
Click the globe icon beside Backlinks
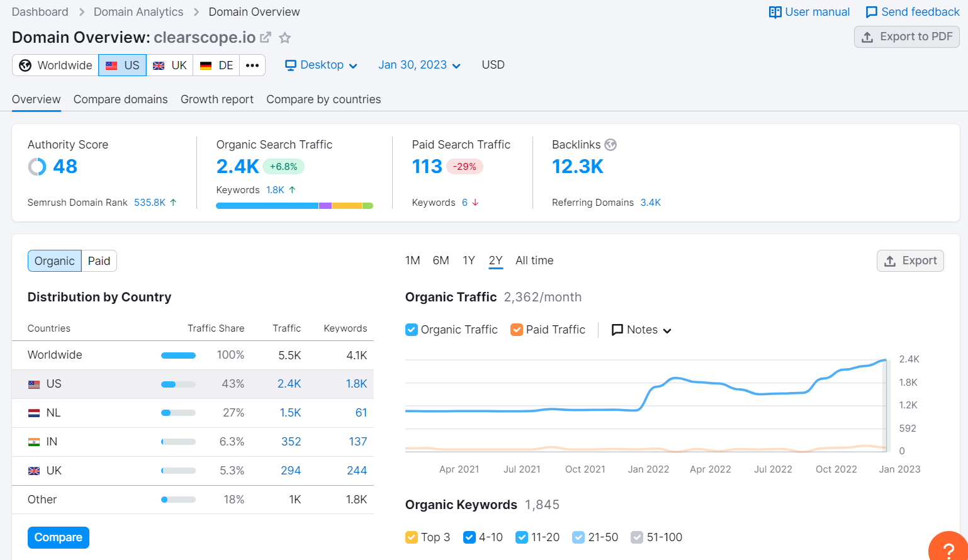(611, 145)
